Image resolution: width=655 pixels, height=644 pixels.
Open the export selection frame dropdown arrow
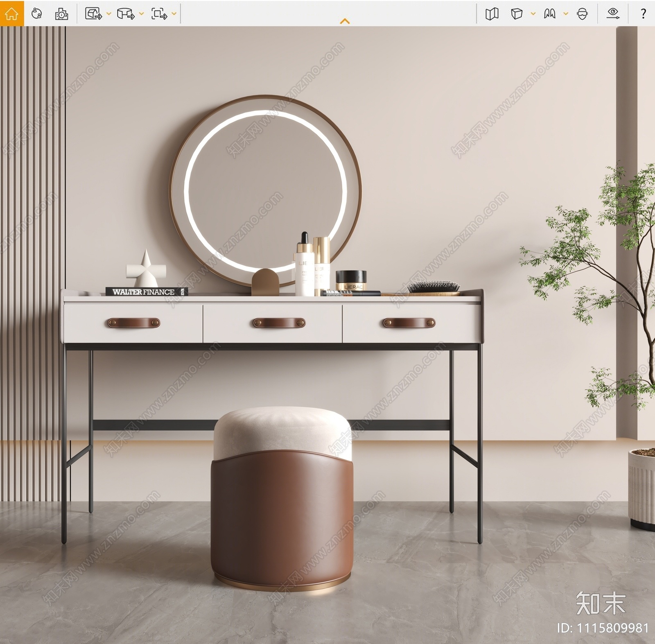pos(174,14)
